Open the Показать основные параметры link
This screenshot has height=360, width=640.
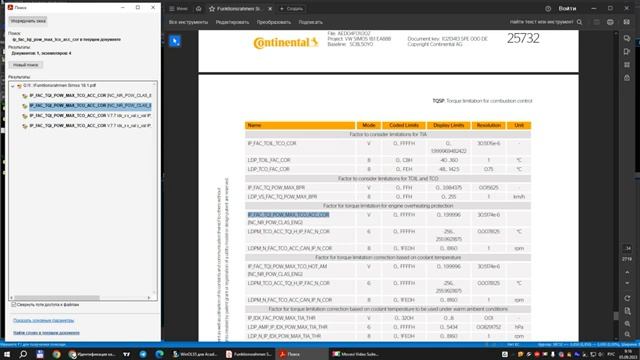(x=44, y=321)
